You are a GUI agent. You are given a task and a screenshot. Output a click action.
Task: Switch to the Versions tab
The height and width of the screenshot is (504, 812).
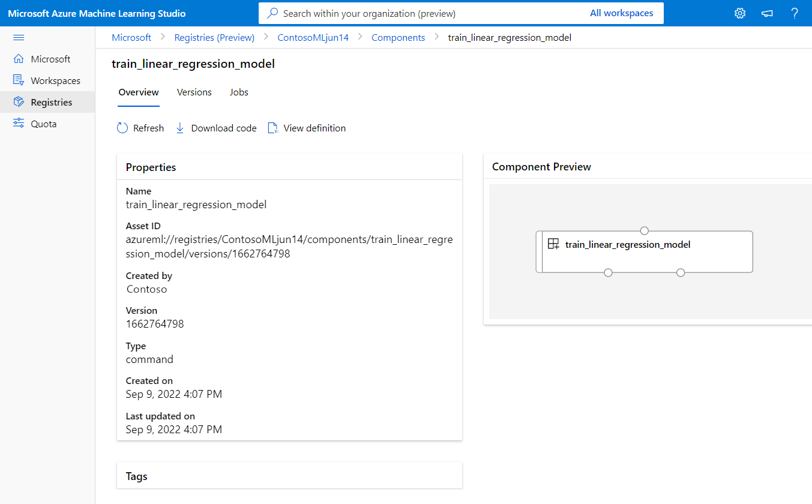click(194, 92)
